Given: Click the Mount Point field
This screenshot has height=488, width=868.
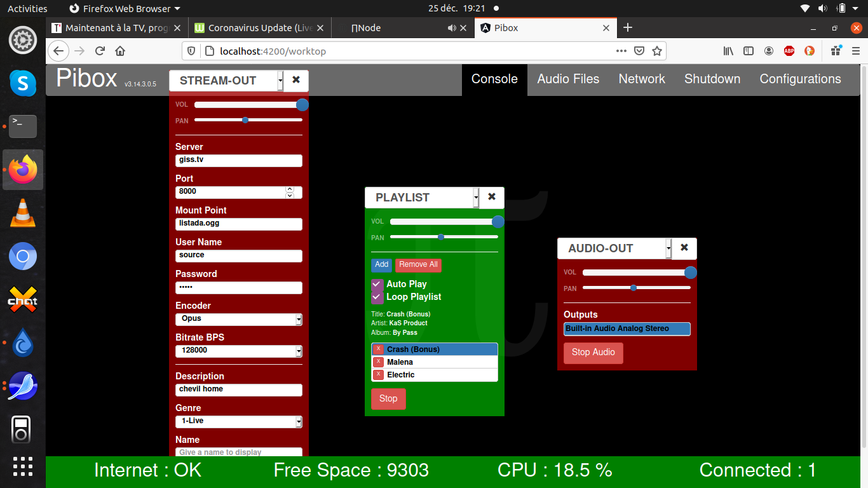Looking at the screenshot, I should 239,224.
